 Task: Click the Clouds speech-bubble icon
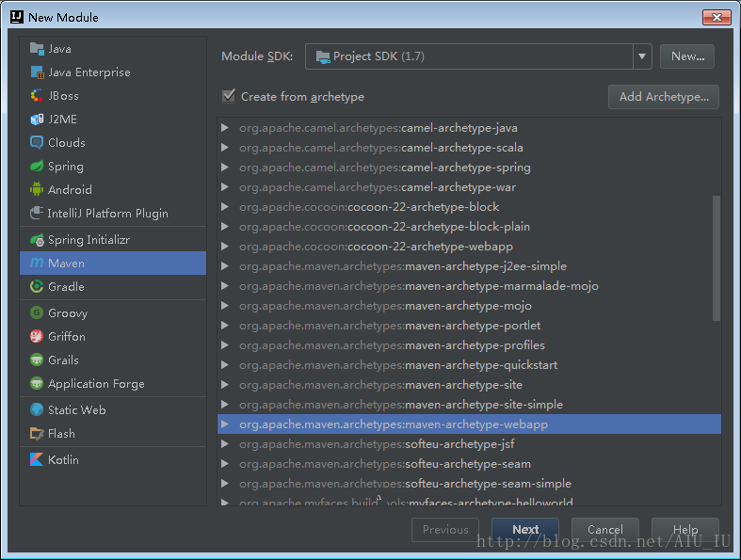37,142
